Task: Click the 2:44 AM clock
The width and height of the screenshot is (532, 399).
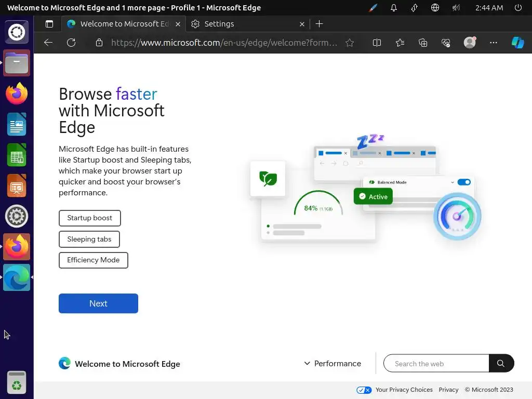Action: point(489,8)
